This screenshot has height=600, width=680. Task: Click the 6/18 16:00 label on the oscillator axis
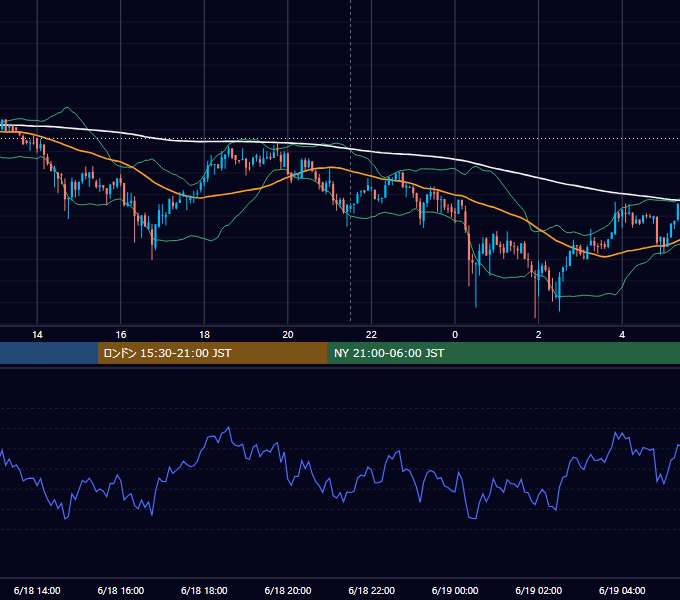pyautogui.click(x=121, y=590)
